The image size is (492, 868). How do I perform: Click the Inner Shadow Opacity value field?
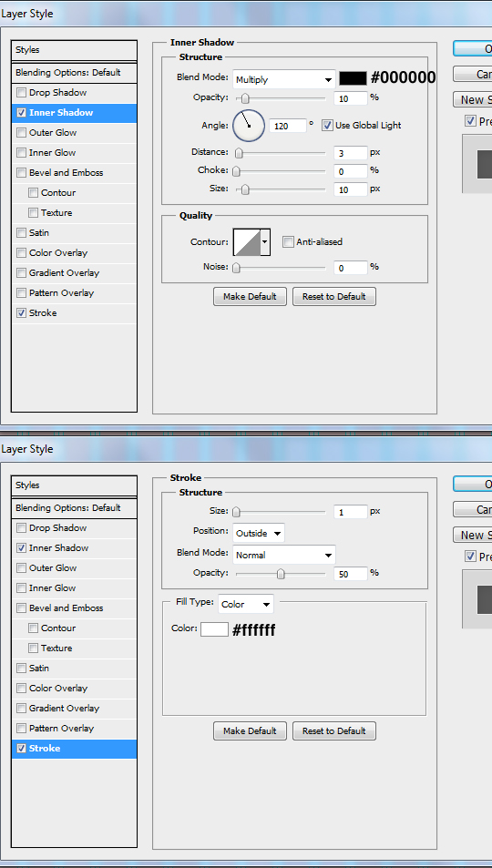pos(351,98)
